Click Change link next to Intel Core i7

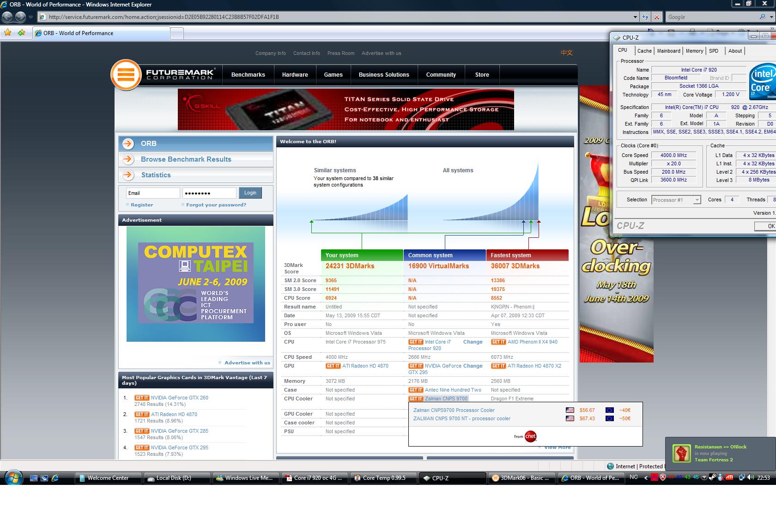(473, 342)
